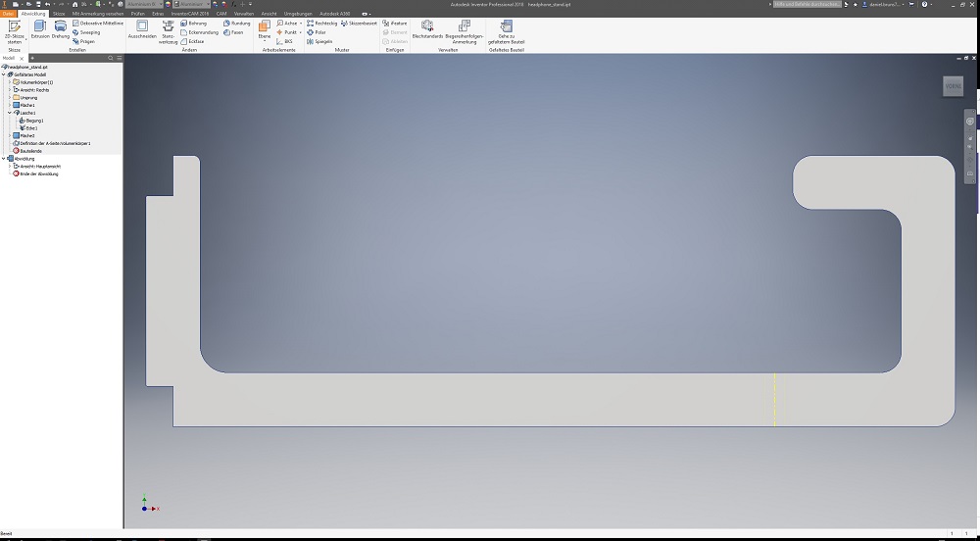Expand the Fläche1 node
Image resolution: width=980 pixels, height=541 pixels.
click(10, 105)
